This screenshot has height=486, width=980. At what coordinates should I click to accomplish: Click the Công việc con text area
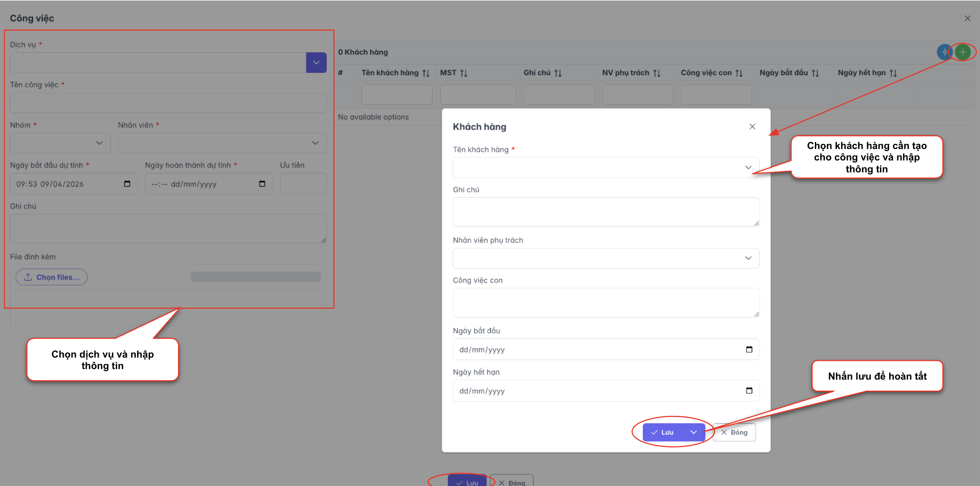pos(606,303)
